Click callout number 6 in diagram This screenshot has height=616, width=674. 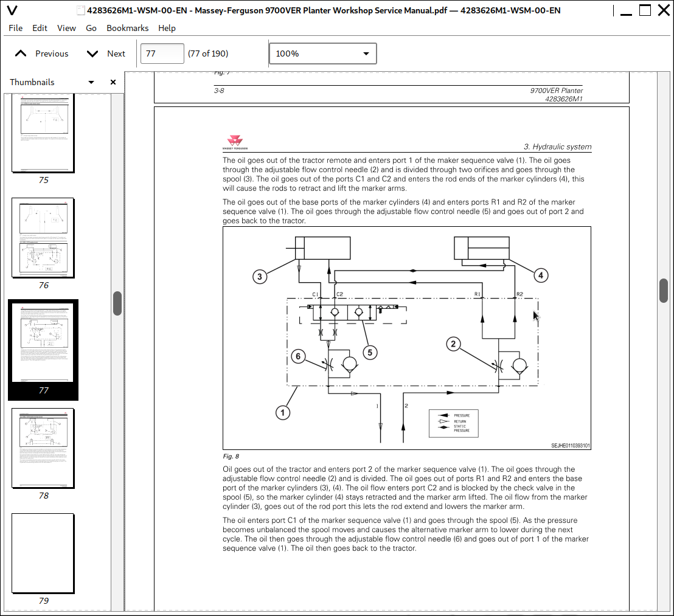298,356
